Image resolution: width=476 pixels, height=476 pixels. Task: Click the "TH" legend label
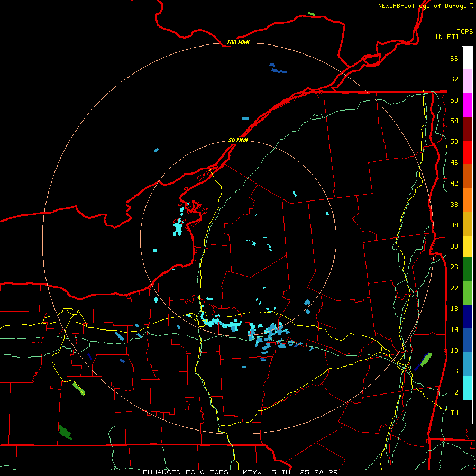[x=454, y=413]
